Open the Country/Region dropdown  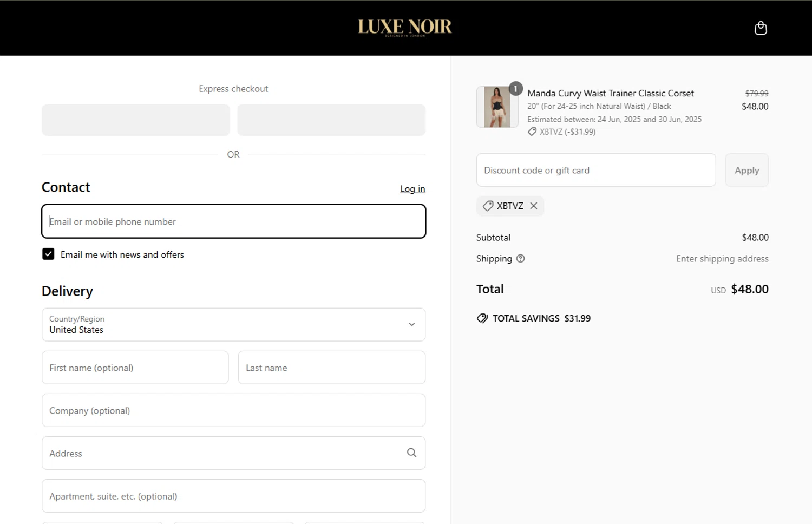pos(233,325)
